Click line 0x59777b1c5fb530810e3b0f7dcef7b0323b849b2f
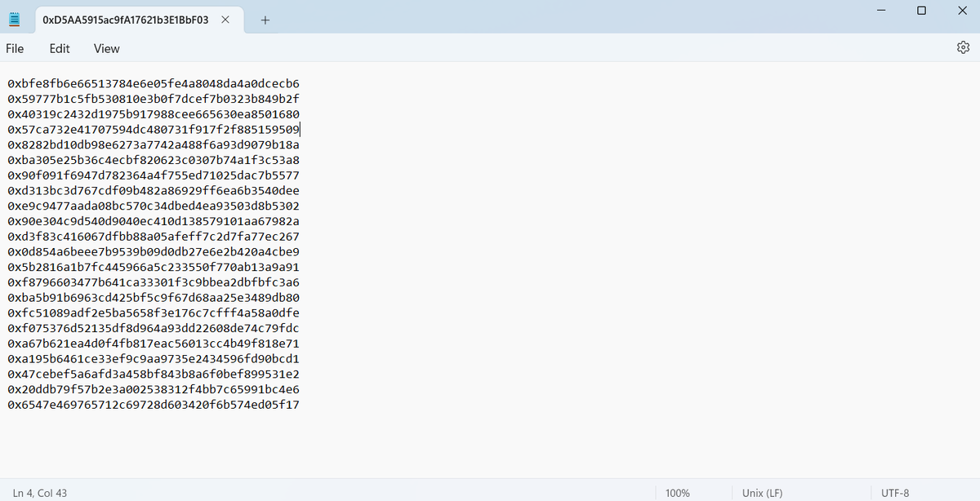 coord(154,99)
